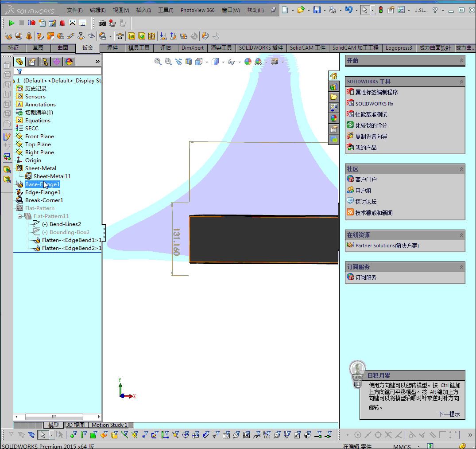
Task: Click the Print icon
Action: click(333, 10)
